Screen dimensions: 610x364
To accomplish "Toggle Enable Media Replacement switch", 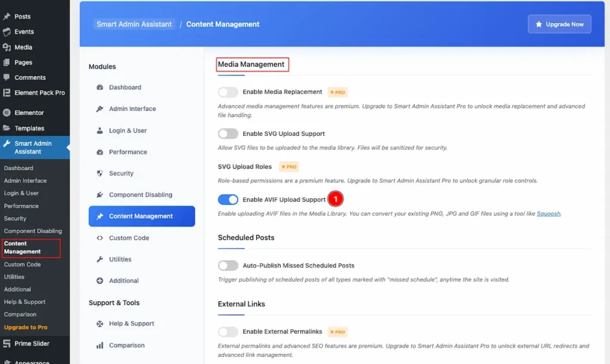I will coord(228,92).
